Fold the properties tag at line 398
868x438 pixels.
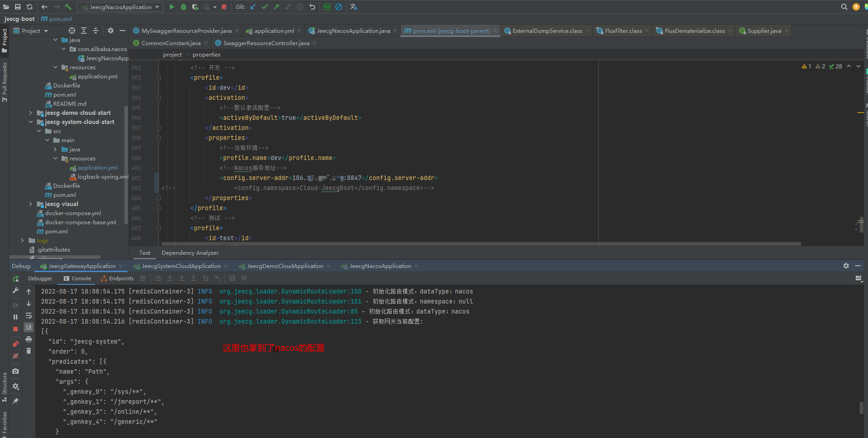158,138
